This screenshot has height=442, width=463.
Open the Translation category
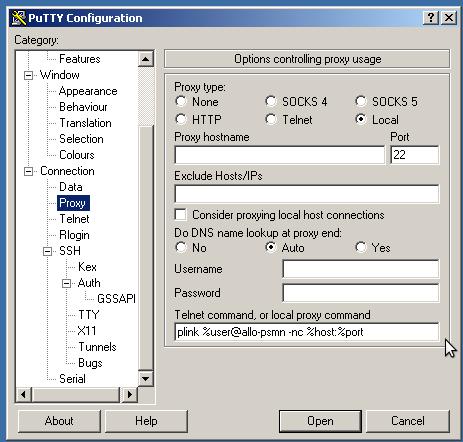pos(85,123)
